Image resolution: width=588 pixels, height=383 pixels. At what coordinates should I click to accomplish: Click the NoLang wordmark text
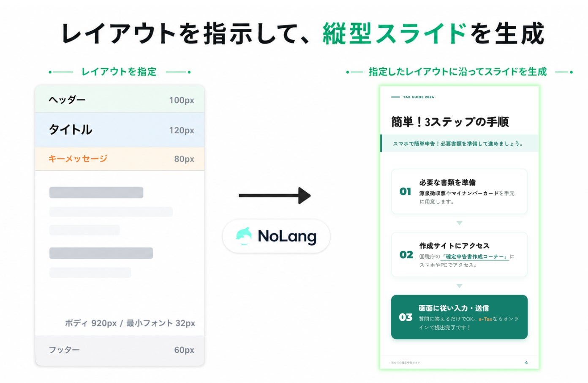(287, 236)
